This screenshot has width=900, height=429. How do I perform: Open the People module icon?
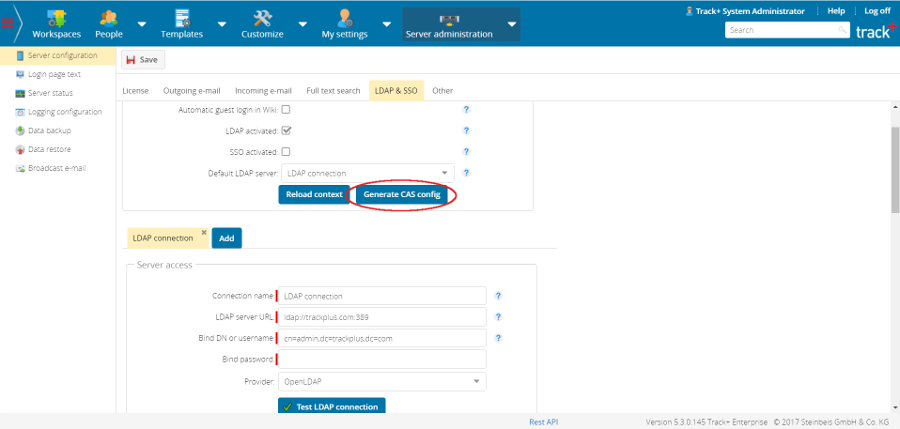click(109, 18)
